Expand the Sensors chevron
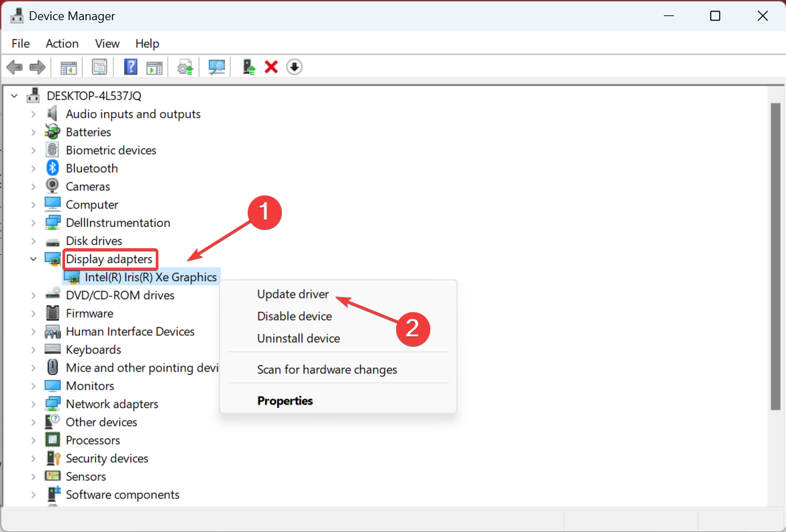 click(34, 476)
